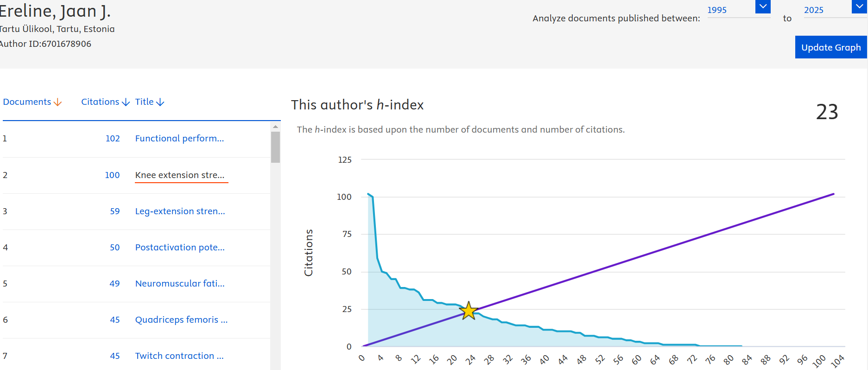The width and height of the screenshot is (868, 370).
Task: Open the end year 2025 dropdown
Action: [x=859, y=7]
